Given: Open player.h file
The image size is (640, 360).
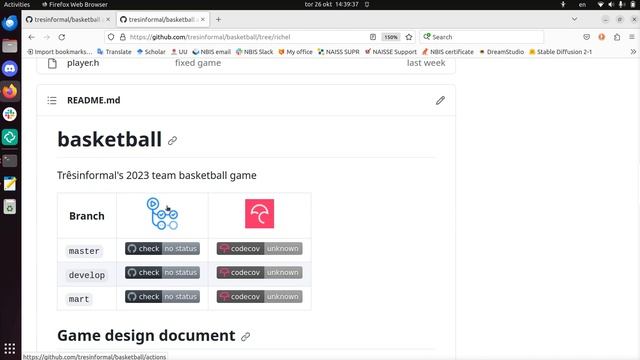Looking at the screenshot, I should coord(83,63).
